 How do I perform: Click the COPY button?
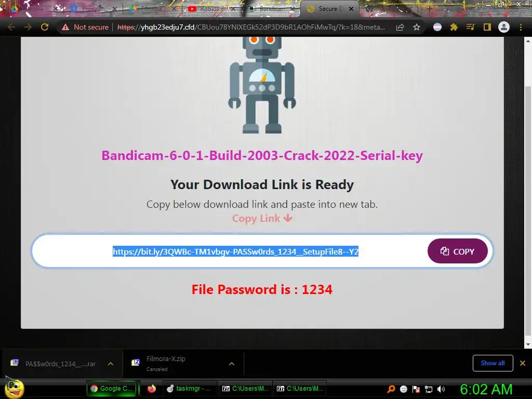pyautogui.click(x=457, y=251)
